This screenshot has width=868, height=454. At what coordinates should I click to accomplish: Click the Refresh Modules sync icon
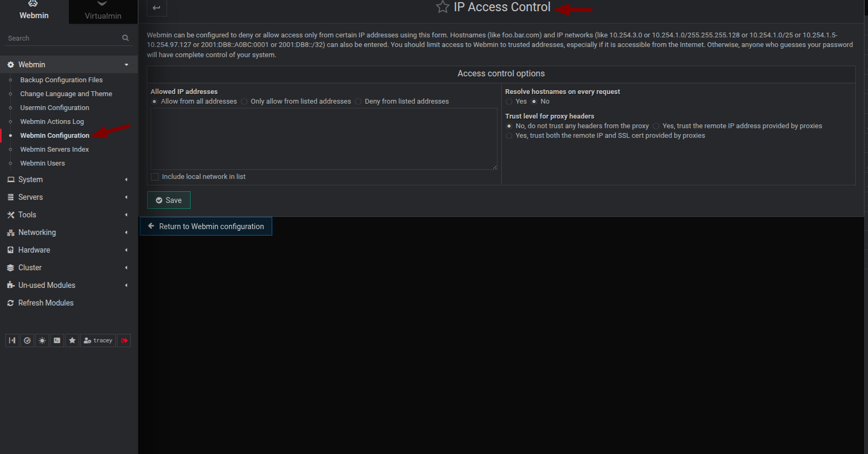11,303
